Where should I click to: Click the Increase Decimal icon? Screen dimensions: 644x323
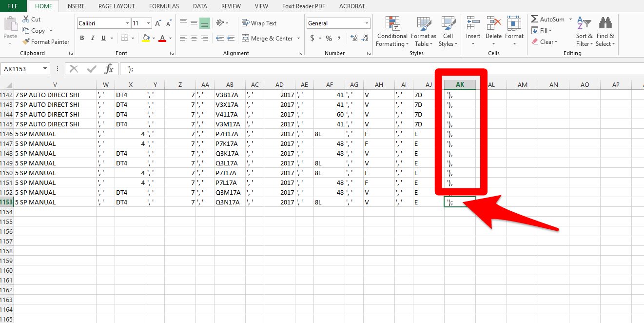(354, 37)
